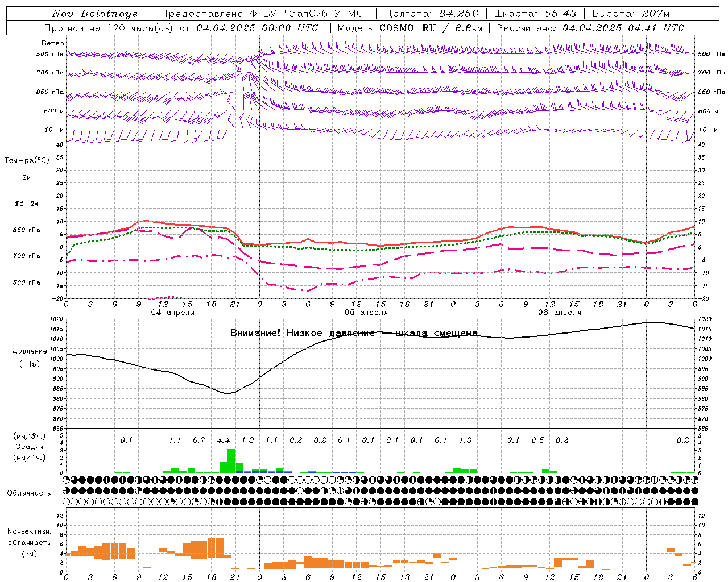
Task: Click the tallest green precipitation bar
Action: pos(231,461)
